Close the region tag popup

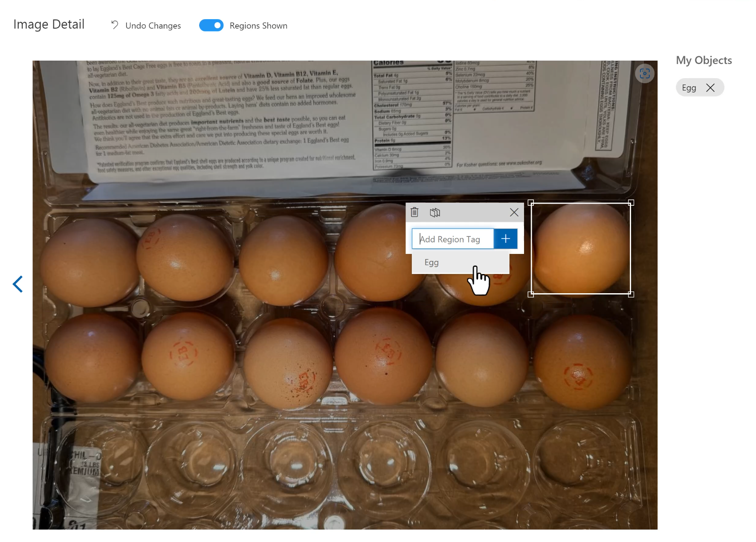[514, 212]
